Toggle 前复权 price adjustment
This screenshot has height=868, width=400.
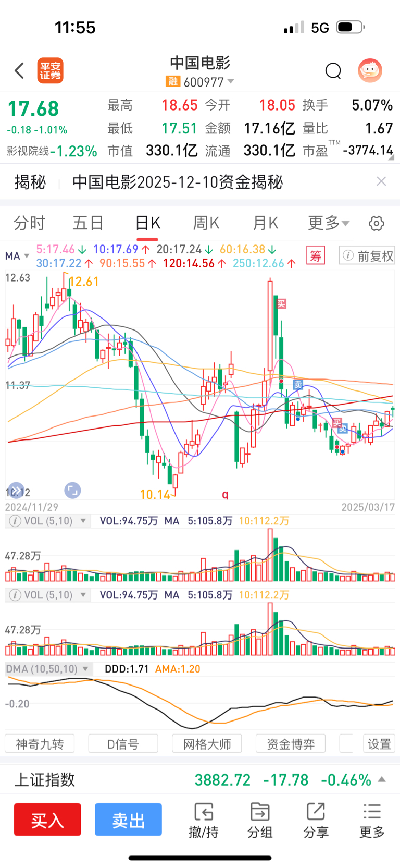coord(367,255)
